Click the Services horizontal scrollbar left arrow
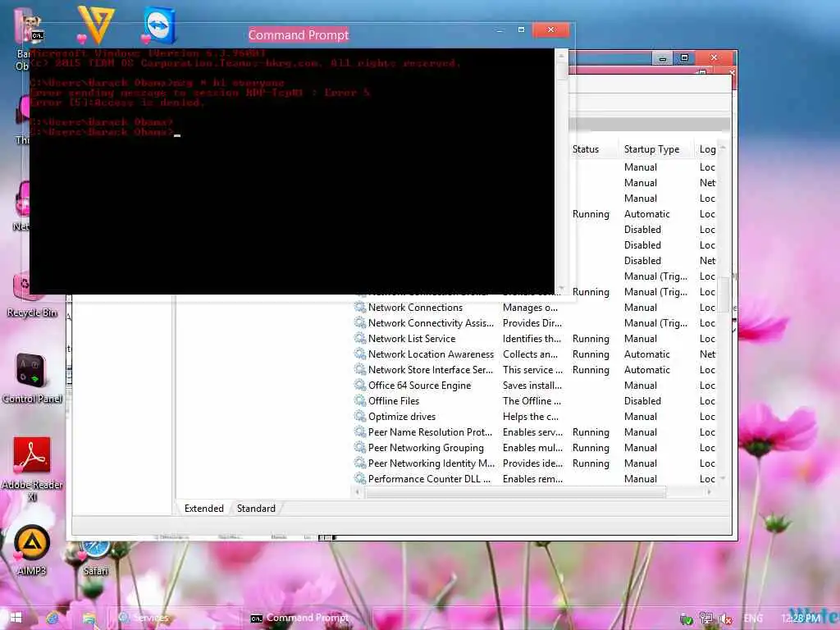 tap(358, 492)
